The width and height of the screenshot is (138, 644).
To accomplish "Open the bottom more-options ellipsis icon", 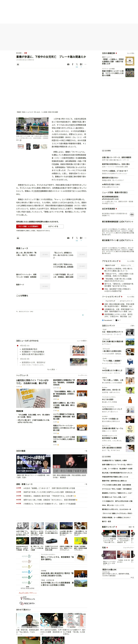I will tap(85, 238).
